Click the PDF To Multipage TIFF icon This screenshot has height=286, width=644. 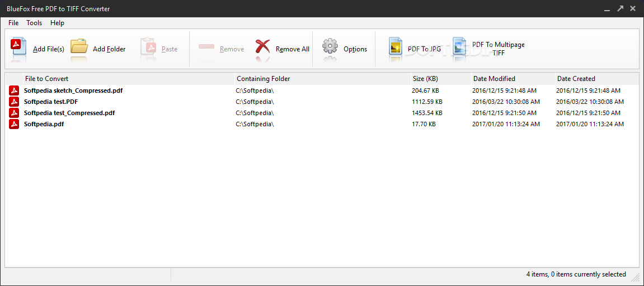pyautogui.click(x=459, y=46)
